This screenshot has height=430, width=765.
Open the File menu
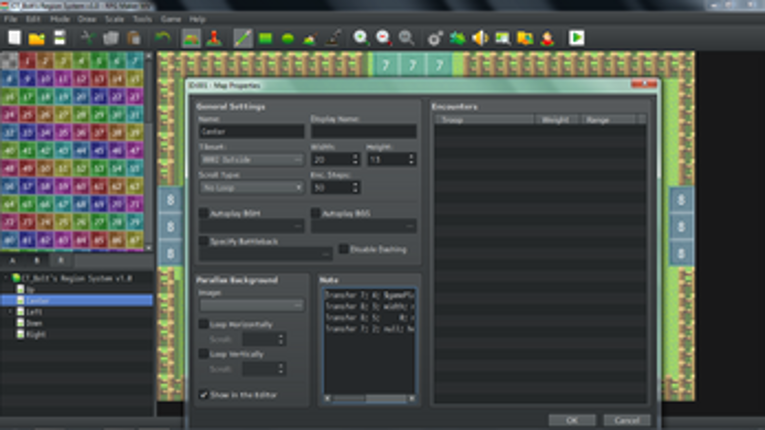point(11,19)
